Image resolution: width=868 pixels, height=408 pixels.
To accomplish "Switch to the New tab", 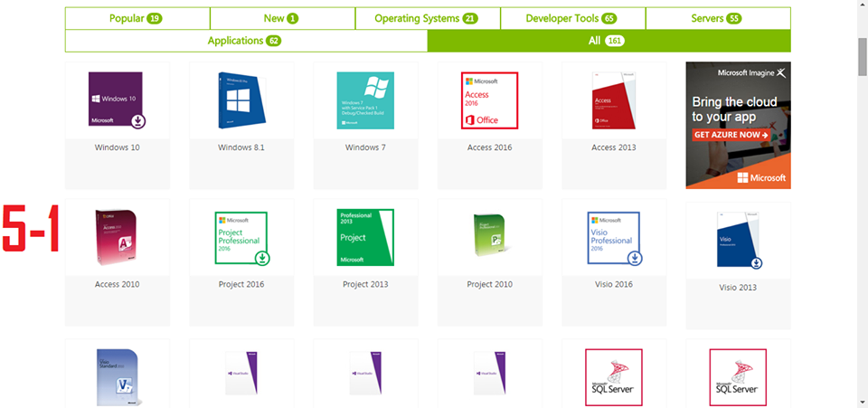I will (x=281, y=18).
